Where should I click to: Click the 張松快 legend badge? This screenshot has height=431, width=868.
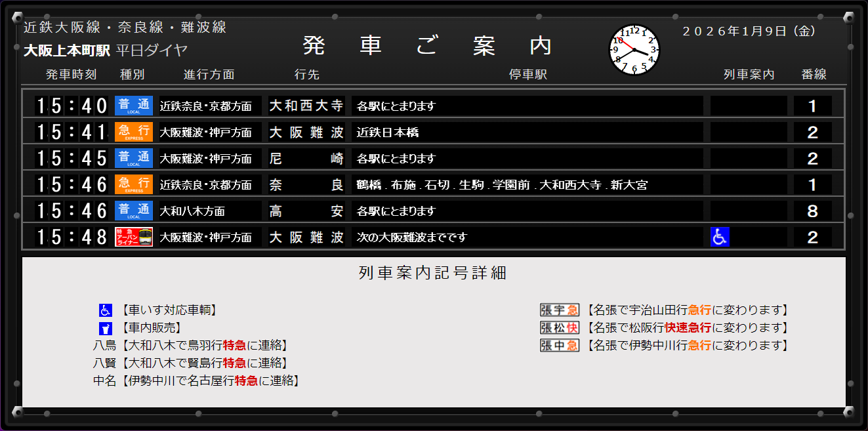click(559, 328)
